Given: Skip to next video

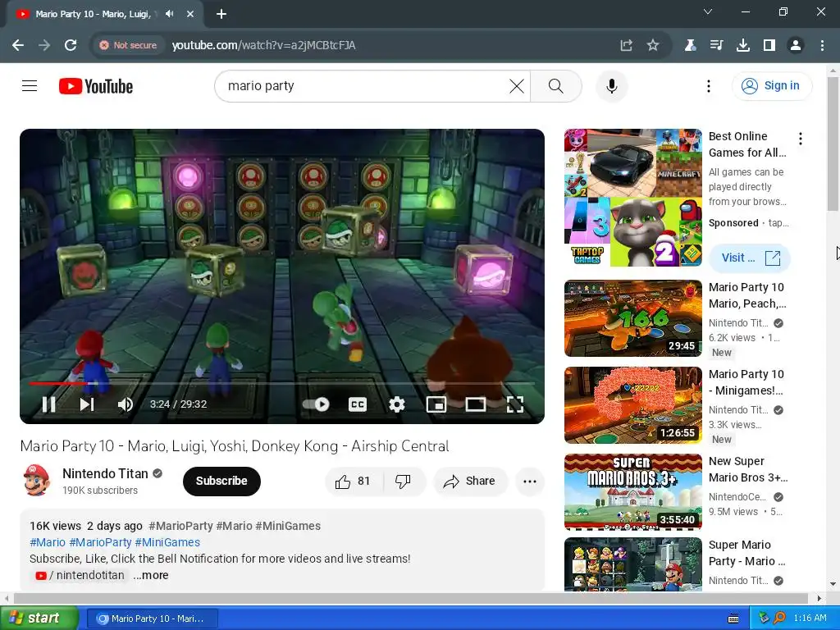Looking at the screenshot, I should (87, 404).
